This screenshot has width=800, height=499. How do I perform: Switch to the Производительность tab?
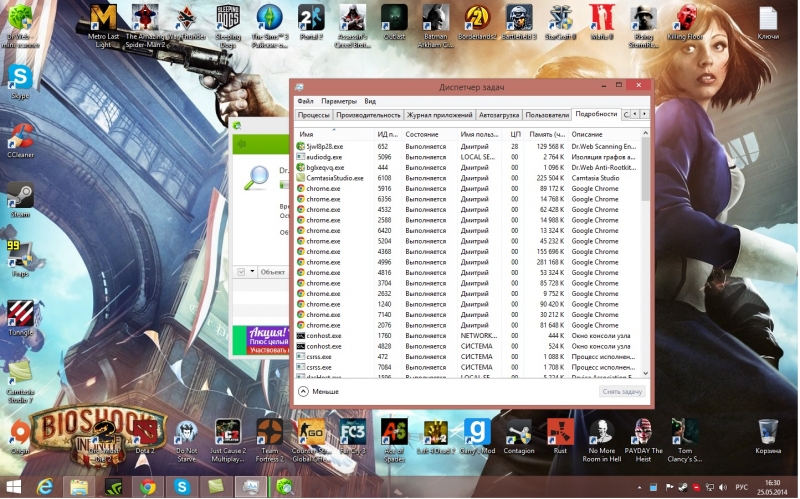tap(368, 115)
